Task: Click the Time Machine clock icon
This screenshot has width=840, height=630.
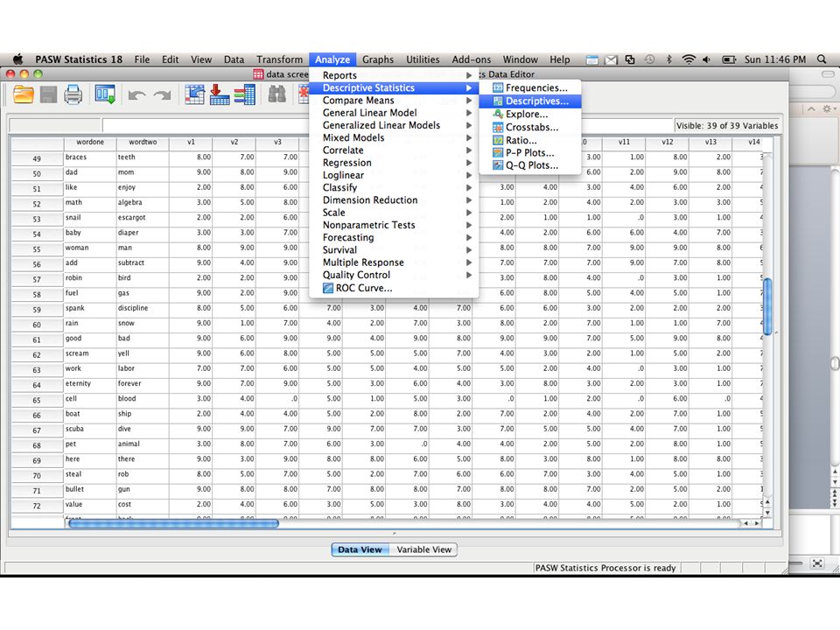Action: (649, 59)
